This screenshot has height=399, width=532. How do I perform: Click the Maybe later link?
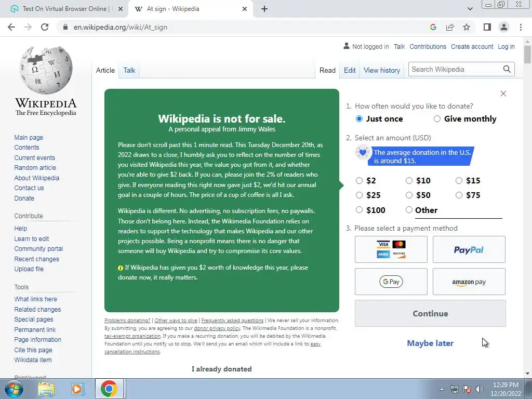pyautogui.click(x=430, y=343)
